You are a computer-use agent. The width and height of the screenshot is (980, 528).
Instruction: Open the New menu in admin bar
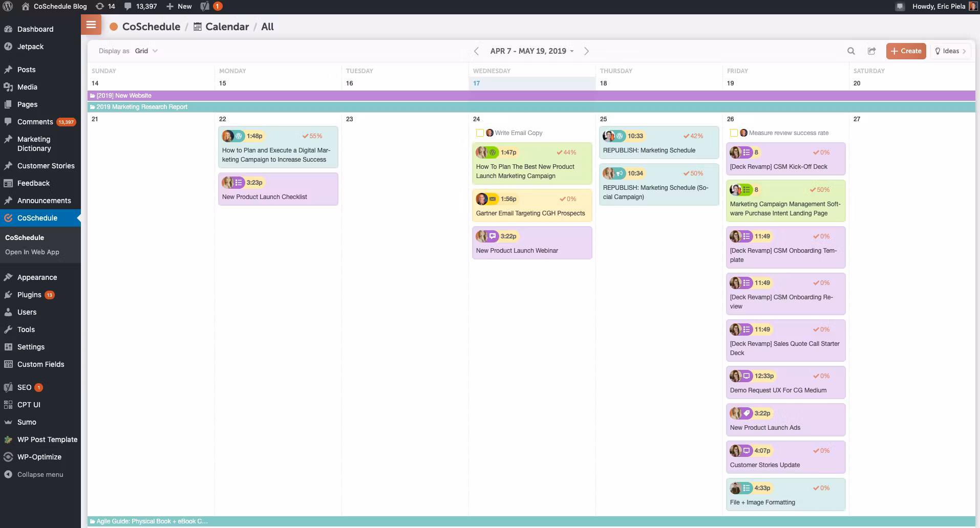click(179, 7)
